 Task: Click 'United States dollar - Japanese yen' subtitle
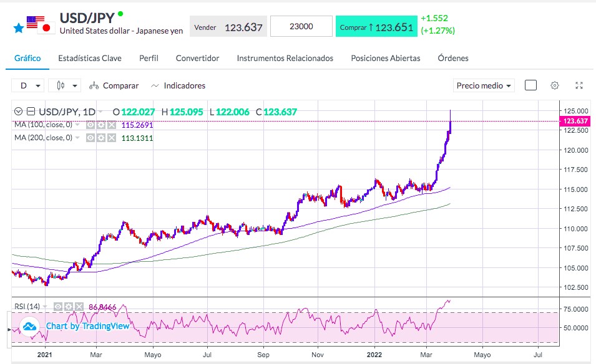pyautogui.click(x=121, y=31)
